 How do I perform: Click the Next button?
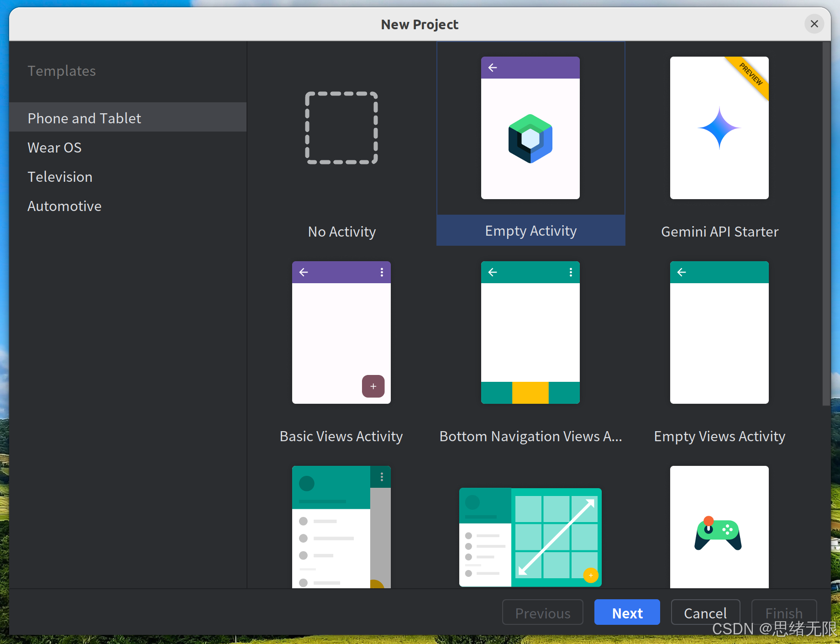(627, 612)
